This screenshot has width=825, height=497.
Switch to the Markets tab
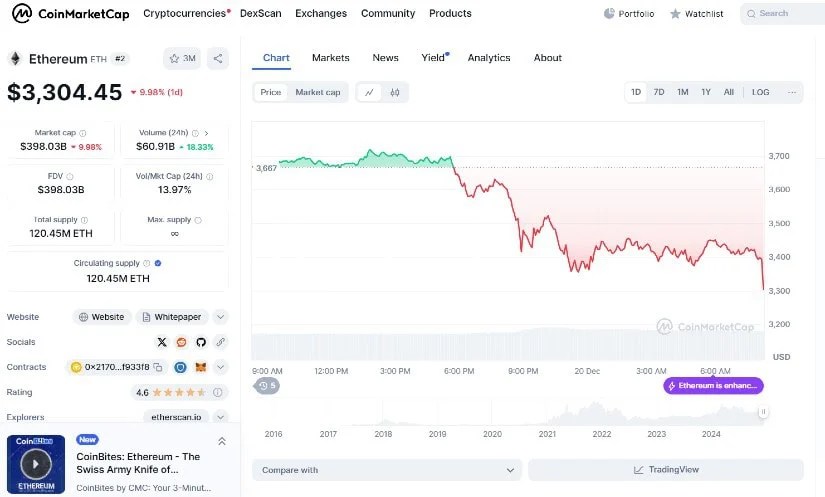tap(330, 58)
